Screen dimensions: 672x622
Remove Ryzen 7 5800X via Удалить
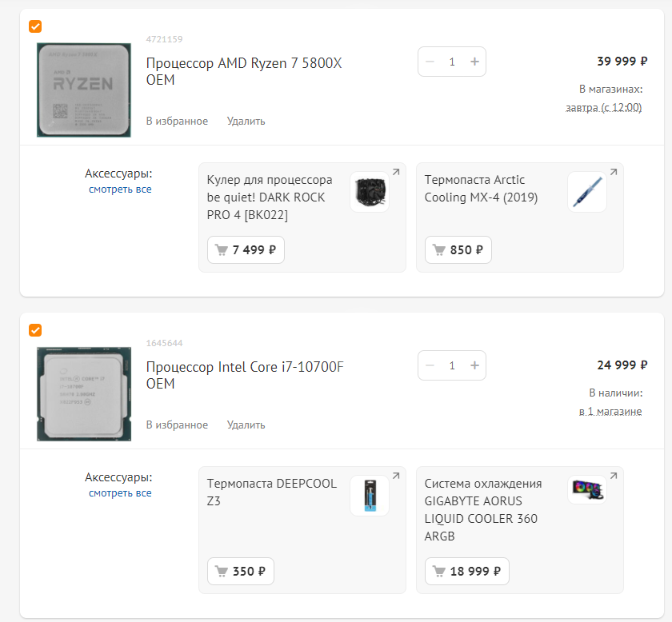pos(246,122)
